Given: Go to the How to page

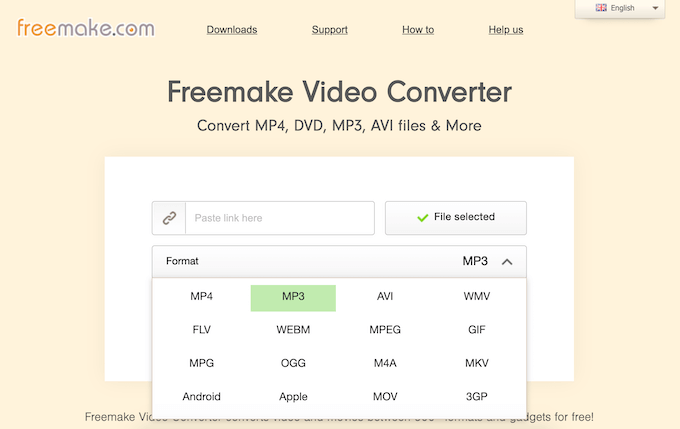Looking at the screenshot, I should point(418,29).
